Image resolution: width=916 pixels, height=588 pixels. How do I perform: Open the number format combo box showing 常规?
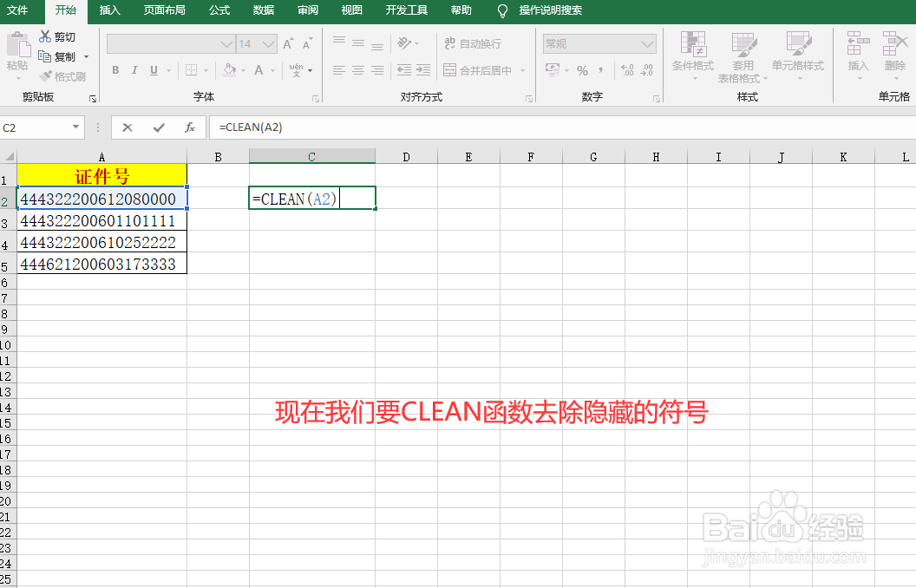(x=599, y=43)
